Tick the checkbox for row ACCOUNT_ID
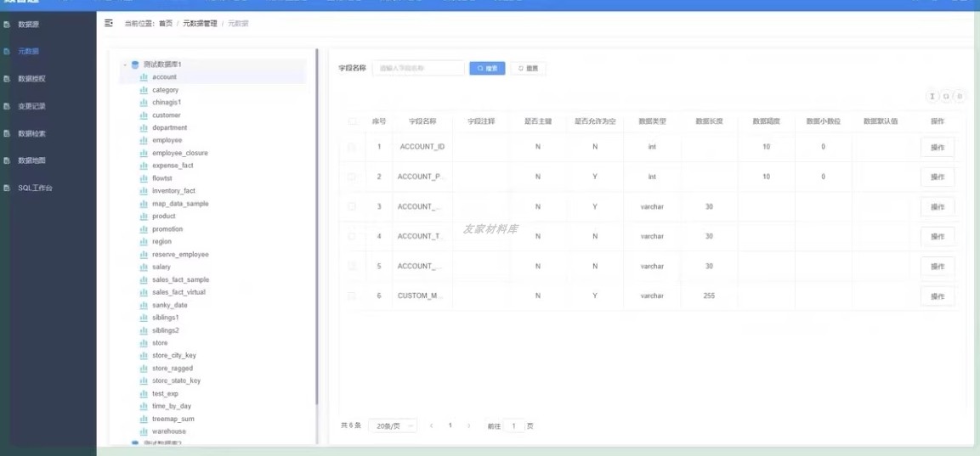 [352, 147]
